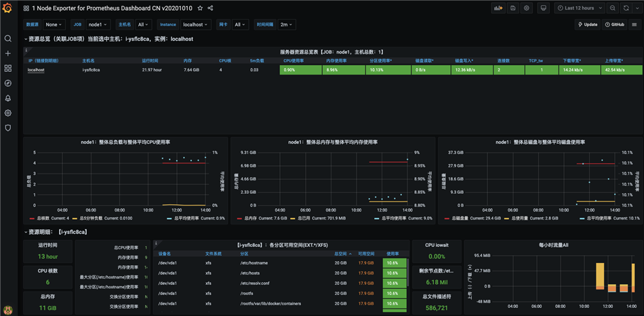Viewport: 644px width, 316px height.
Task: Collapse the 资源明细 row section
Action: (x=56, y=232)
